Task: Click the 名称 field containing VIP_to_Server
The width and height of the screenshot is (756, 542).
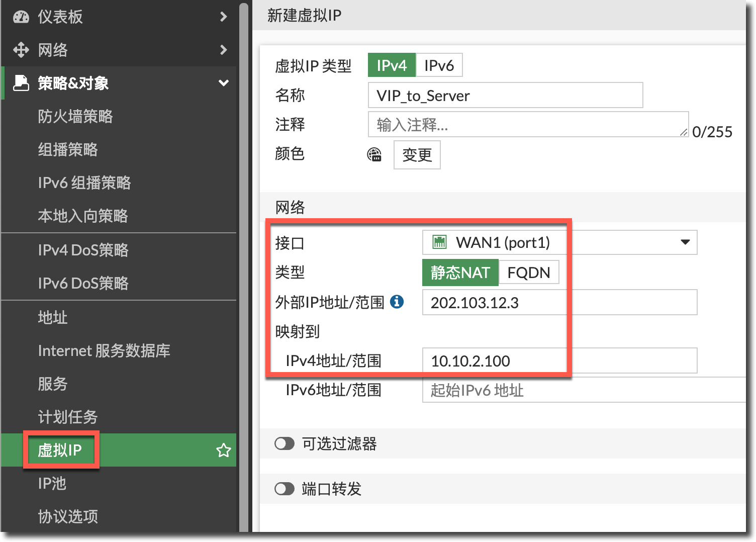Action: (505, 96)
